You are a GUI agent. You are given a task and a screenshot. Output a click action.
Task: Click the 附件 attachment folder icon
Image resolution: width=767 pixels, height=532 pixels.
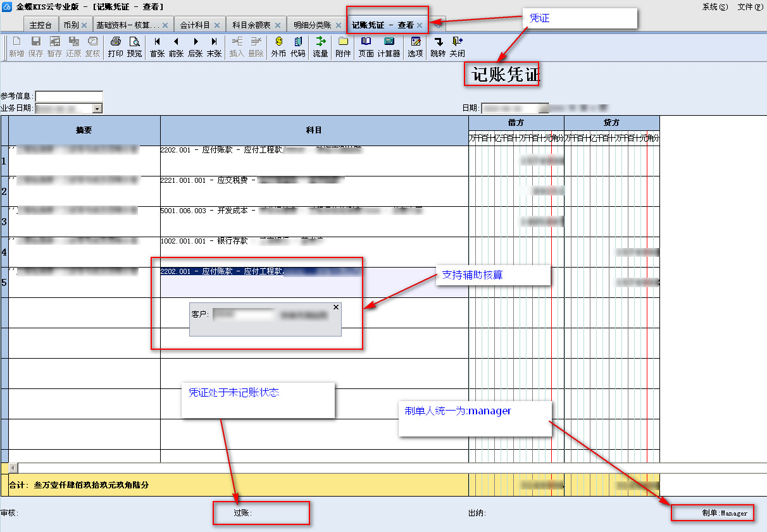click(343, 47)
